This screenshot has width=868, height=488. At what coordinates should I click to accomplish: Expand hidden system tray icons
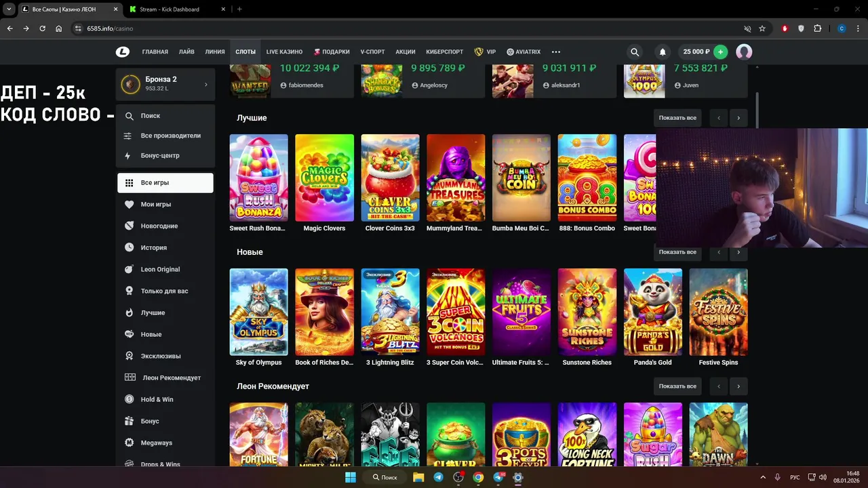[x=762, y=477]
